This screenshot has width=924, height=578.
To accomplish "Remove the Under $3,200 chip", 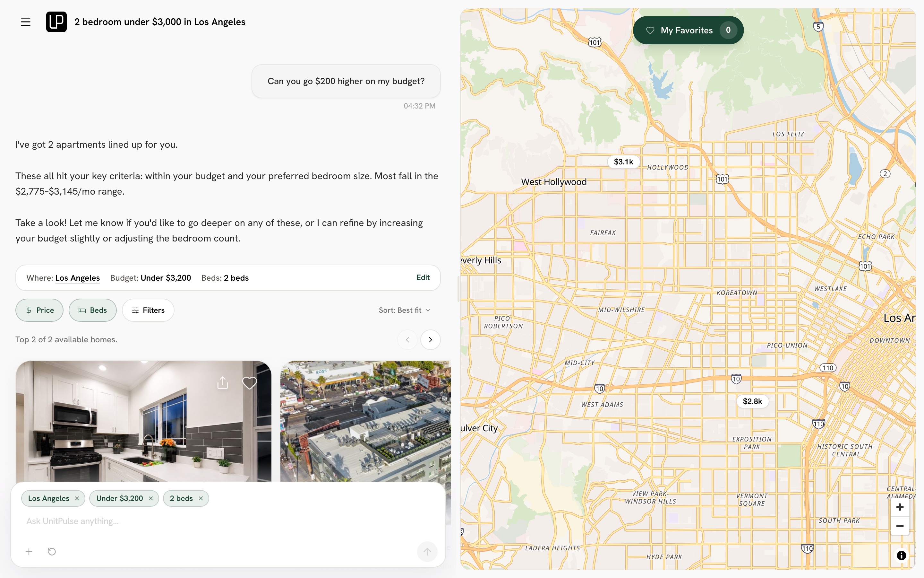I will [151, 498].
